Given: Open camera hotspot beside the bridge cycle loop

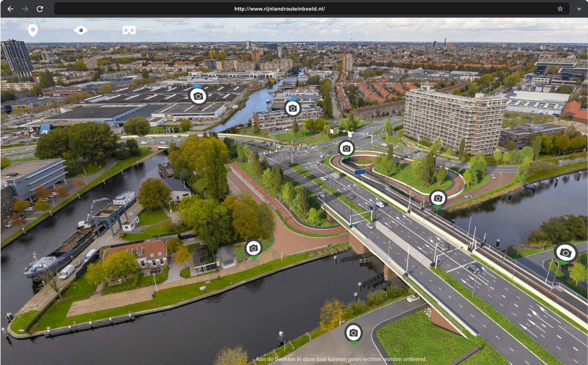Looking at the screenshot, I should point(438,198).
